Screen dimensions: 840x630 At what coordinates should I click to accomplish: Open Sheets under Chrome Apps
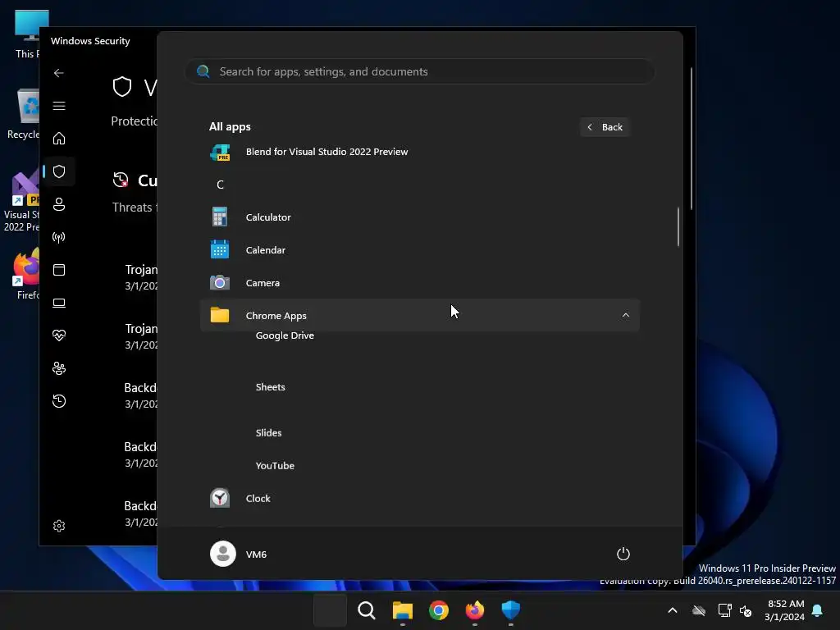[x=270, y=387]
